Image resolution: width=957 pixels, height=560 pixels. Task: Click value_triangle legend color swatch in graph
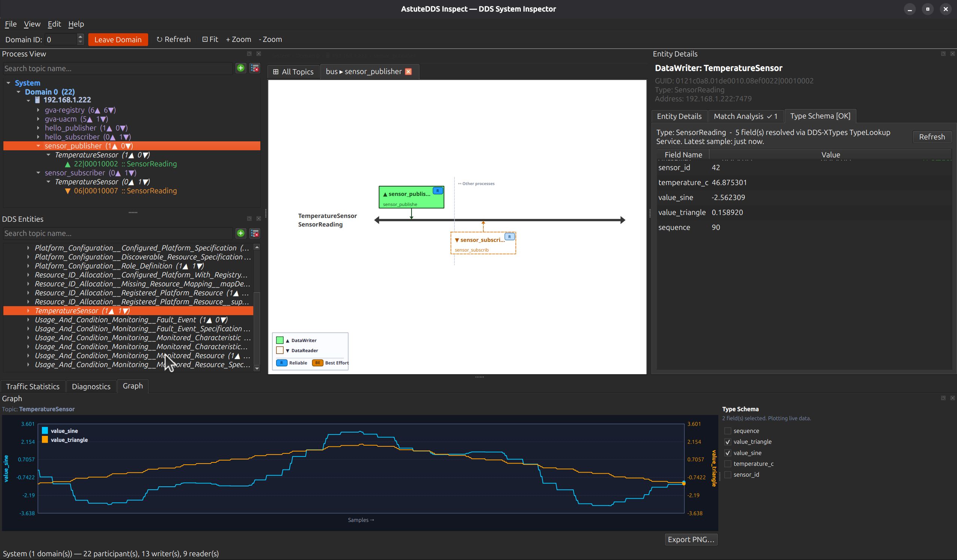click(x=45, y=440)
